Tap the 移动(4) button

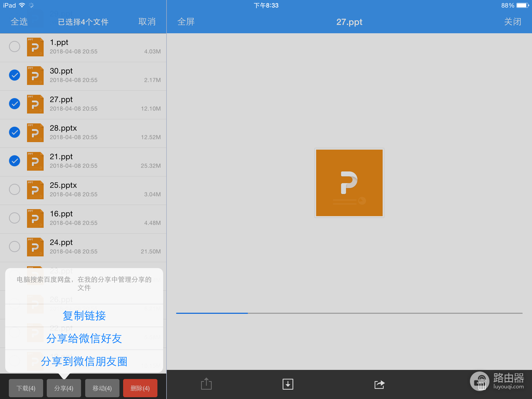tap(102, 388)
